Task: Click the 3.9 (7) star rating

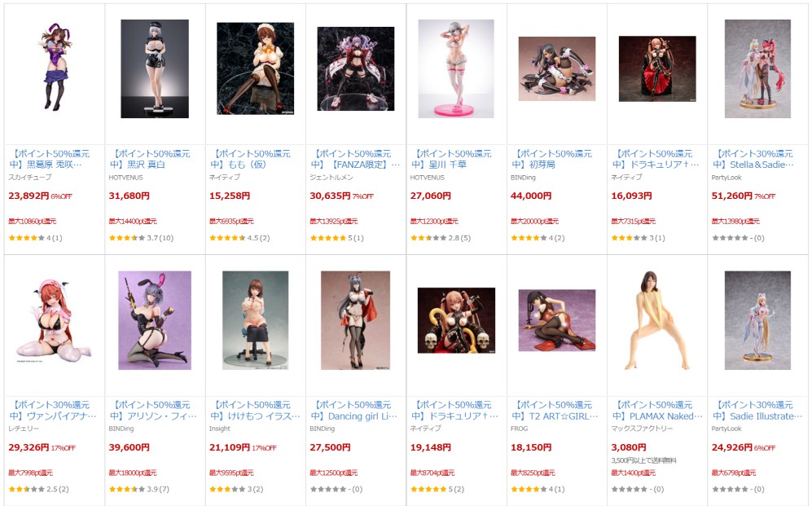Action: (x=139, y=489)
